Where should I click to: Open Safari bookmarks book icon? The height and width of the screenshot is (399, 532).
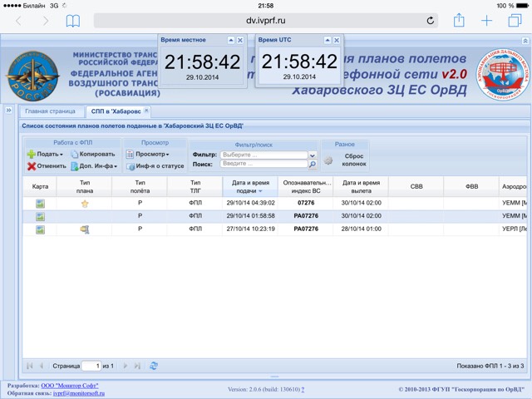[x=73, y=21]
